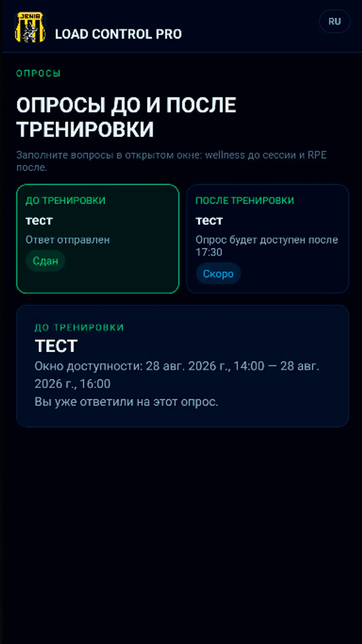The image size is (362, 644).
Task: Click the ПОСЛЕ ТРЕНИРОВКИ green card label
Action: click(245, 200)
